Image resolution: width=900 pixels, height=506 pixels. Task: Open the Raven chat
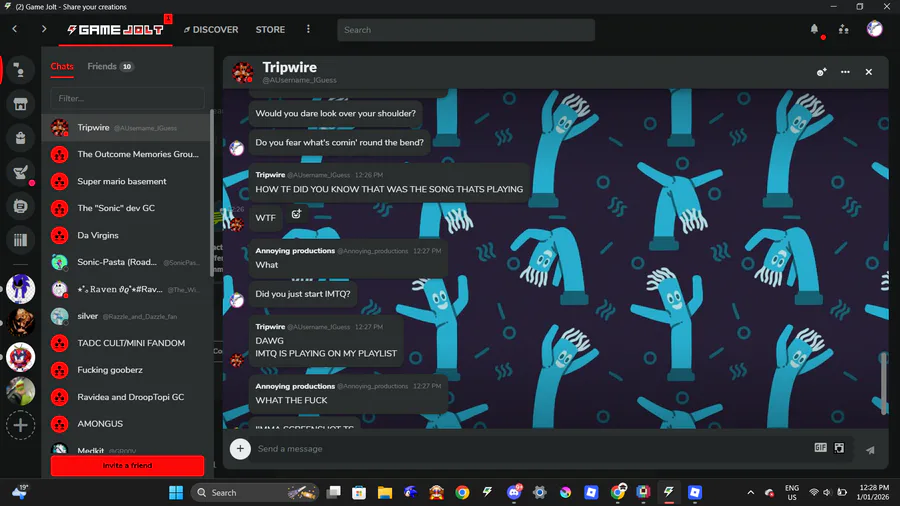[x=126, y=289]
